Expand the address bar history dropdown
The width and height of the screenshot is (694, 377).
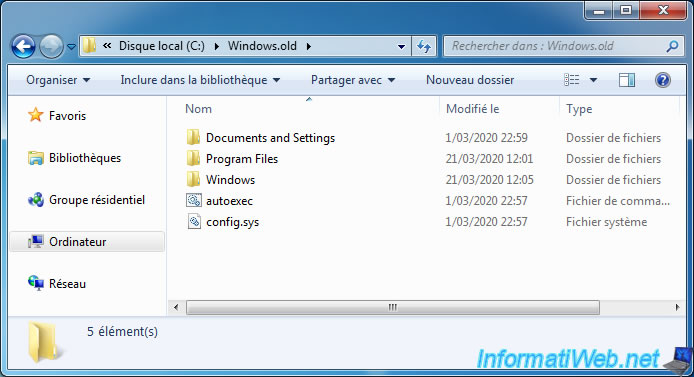click(401, 46)
